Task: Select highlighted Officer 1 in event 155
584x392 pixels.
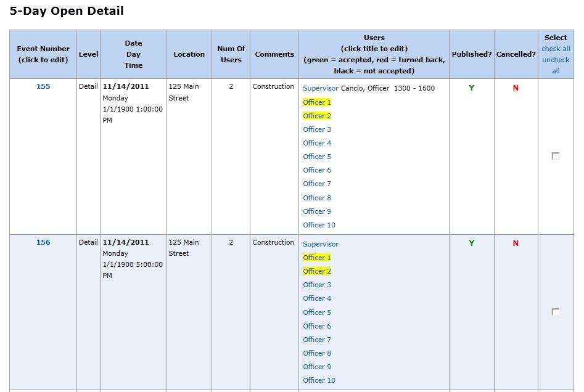Action: tap(317, 102)
